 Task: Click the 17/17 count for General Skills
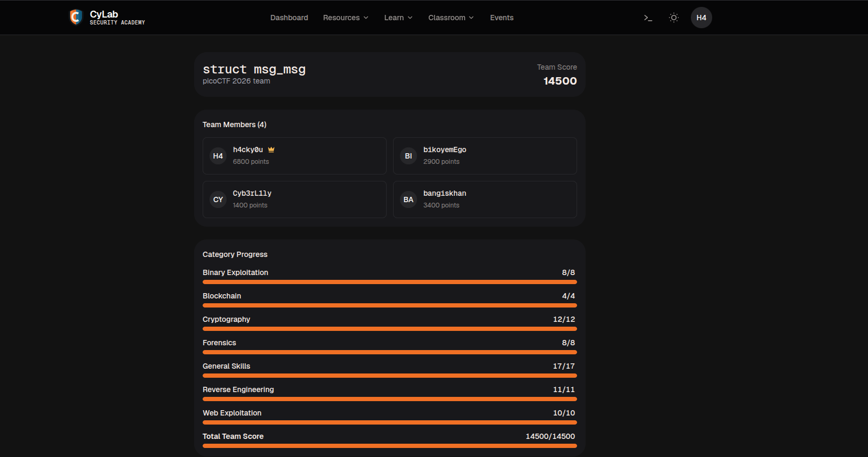pyautogui.click(x=564, y=366)
